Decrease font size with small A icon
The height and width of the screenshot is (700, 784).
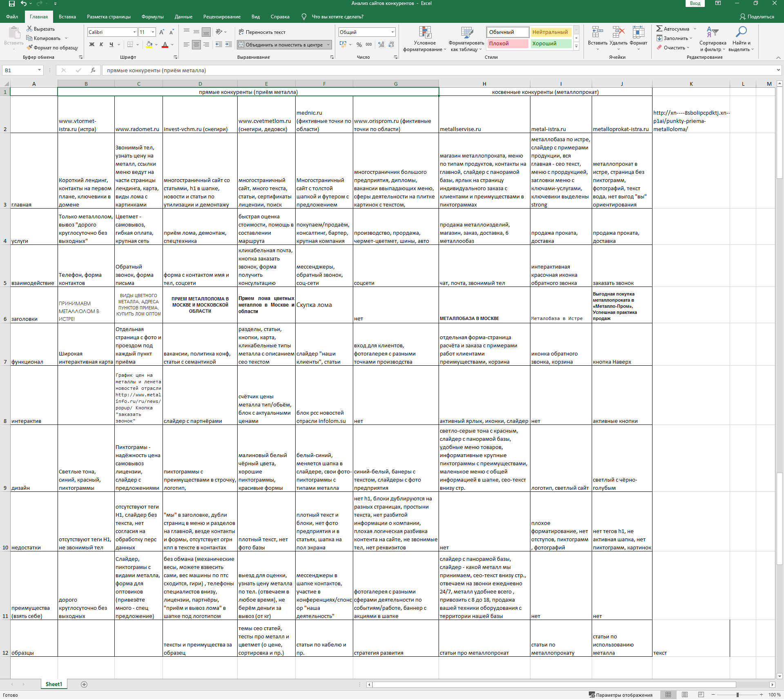pyautogui.click(x=171, y=32)
